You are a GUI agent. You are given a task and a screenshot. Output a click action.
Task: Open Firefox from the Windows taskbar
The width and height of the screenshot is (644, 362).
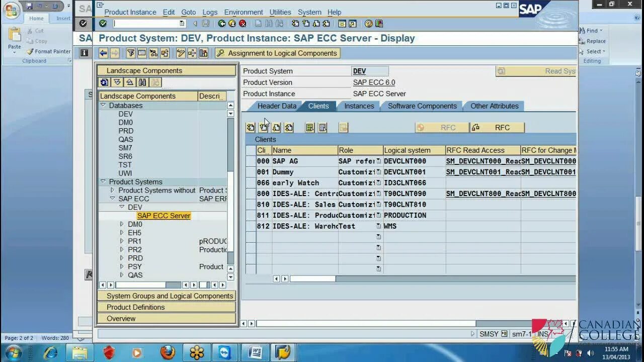[x=169, y=352]
